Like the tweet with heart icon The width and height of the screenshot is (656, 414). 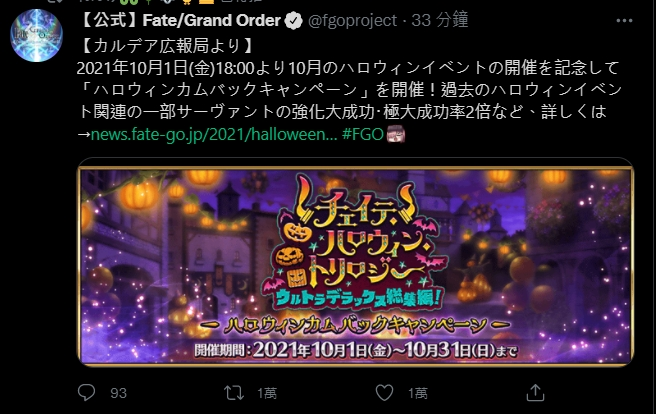(384, 393)
